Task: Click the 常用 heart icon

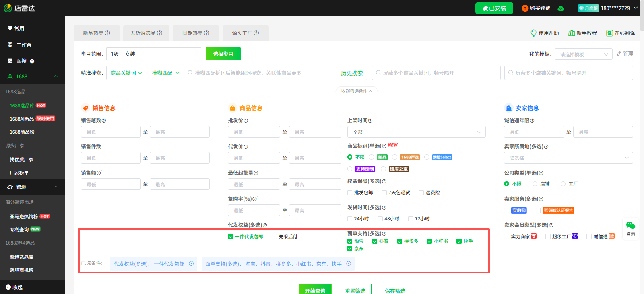Action: point(10,28)
